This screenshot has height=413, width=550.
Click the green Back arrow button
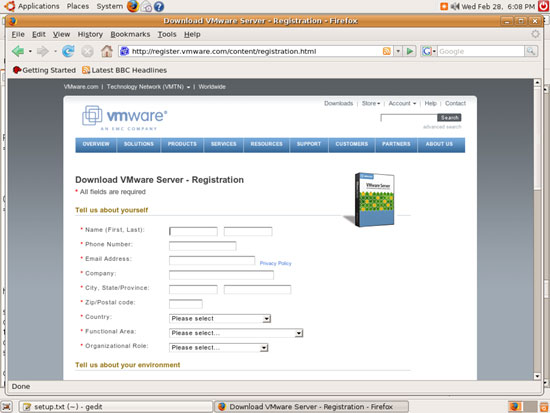point(18,51)
